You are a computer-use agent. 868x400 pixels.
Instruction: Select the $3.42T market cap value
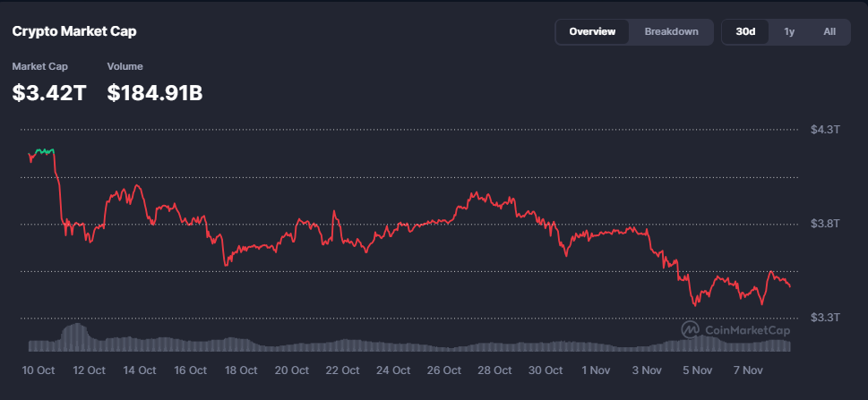pos(49,91)
